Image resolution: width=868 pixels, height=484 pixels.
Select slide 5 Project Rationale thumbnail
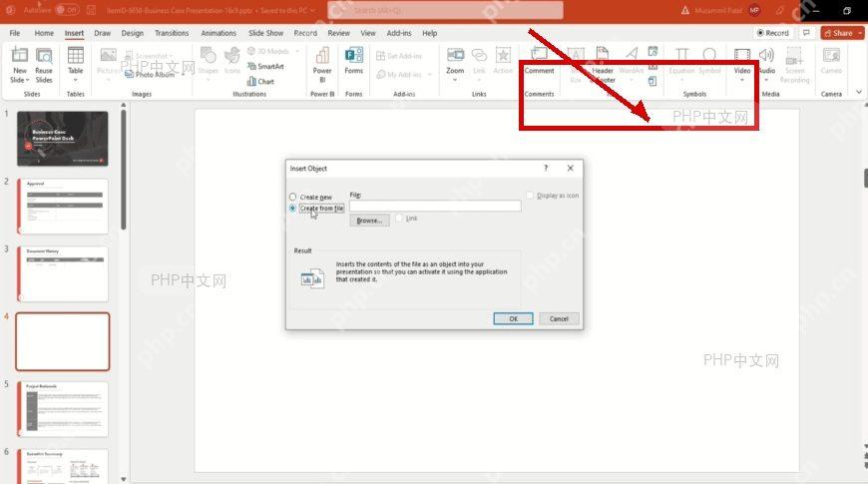[x=63, y=409]
